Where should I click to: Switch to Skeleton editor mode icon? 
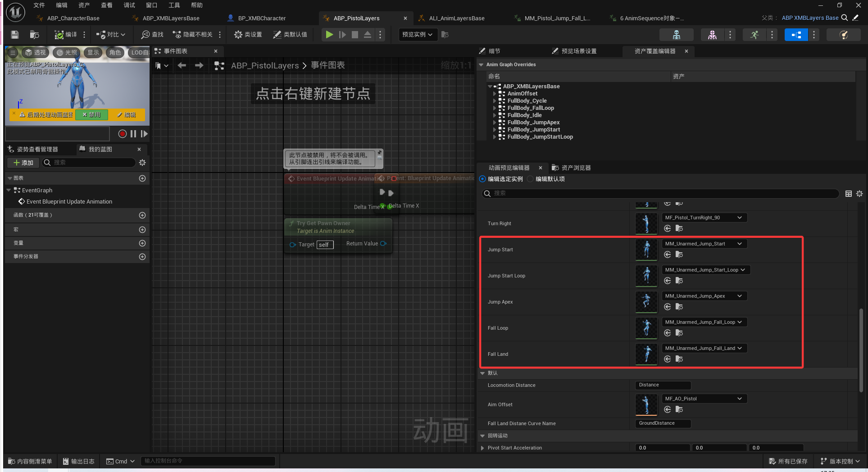676,35
